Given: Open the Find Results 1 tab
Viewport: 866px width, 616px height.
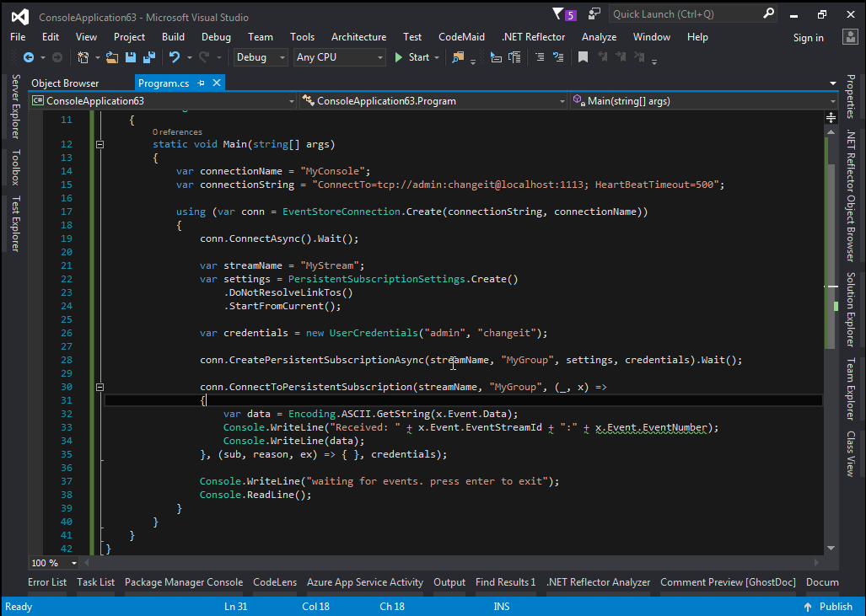Looking at the screenshot, I should point(505,582).
